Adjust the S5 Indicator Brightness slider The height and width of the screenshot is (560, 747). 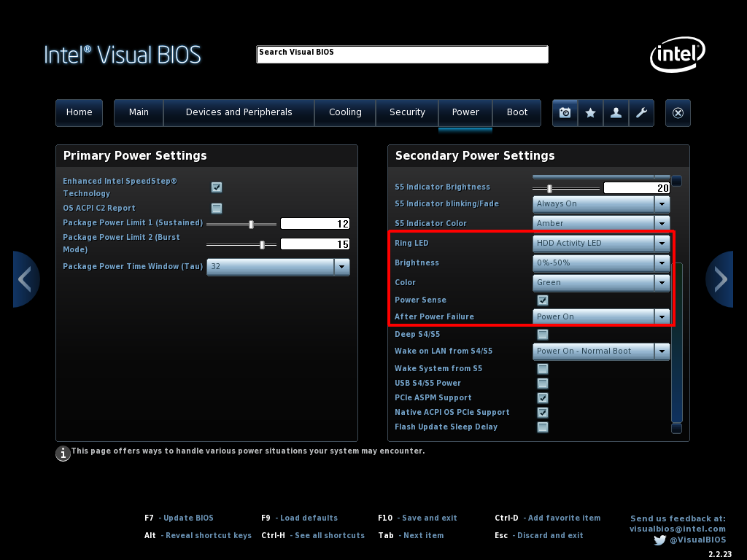[x=549, y=188]
